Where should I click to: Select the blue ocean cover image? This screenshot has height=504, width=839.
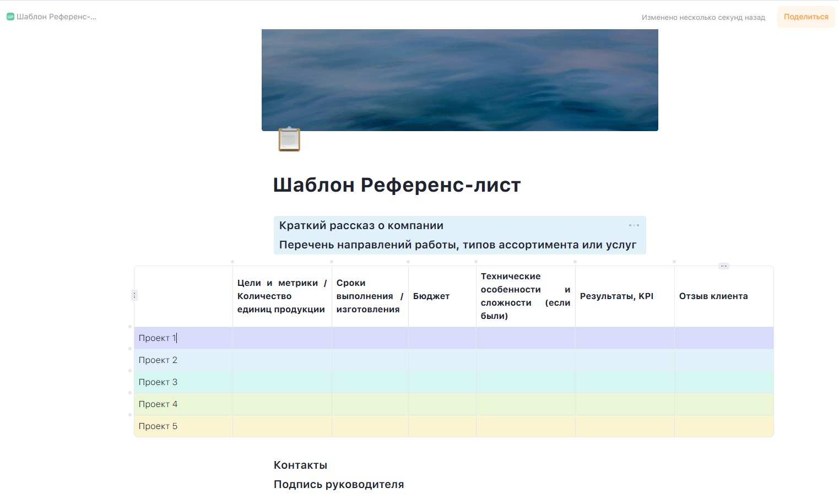click(460, 80)
